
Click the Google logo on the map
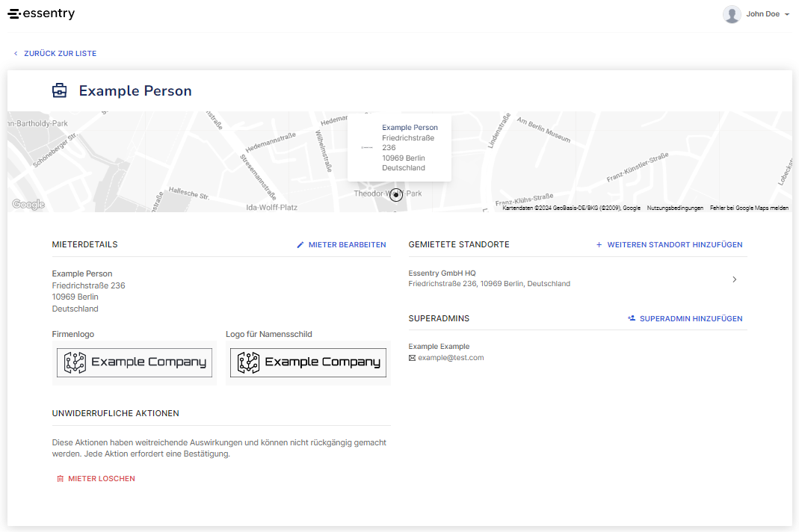click(28, 204)
